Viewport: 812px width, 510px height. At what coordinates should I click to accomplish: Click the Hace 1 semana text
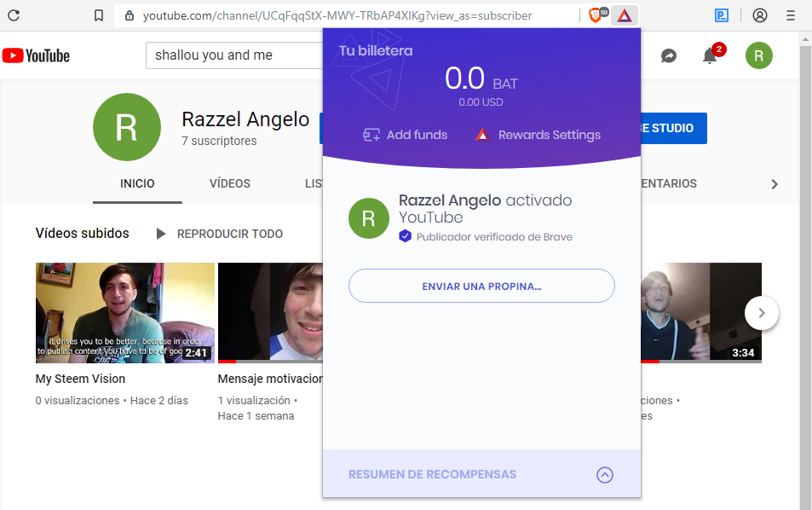(256, 415)
